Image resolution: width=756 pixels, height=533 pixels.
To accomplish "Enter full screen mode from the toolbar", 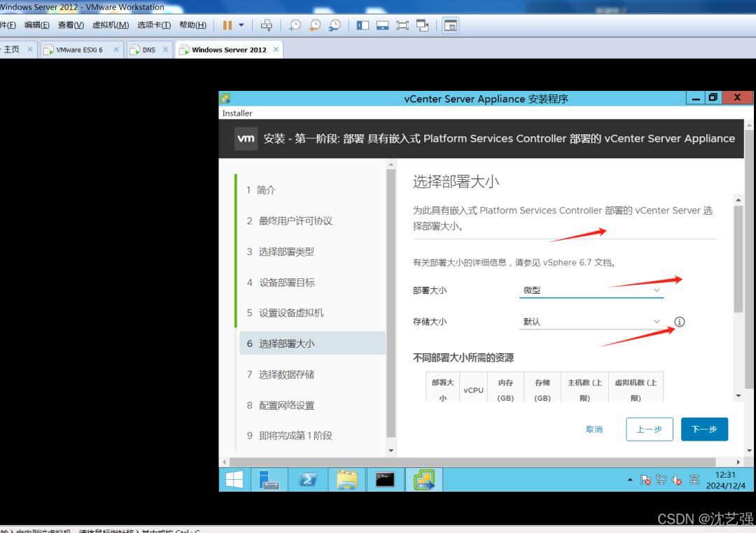I will pos(402,25).
